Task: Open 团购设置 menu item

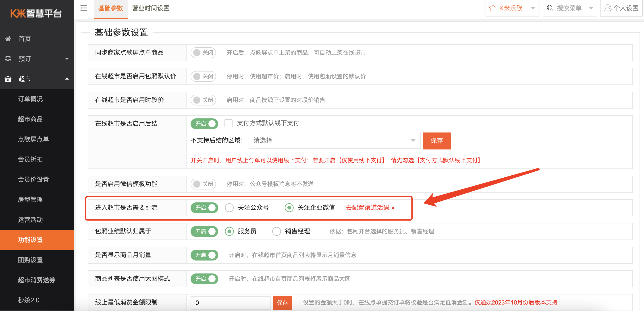Action: pos(37,260)
